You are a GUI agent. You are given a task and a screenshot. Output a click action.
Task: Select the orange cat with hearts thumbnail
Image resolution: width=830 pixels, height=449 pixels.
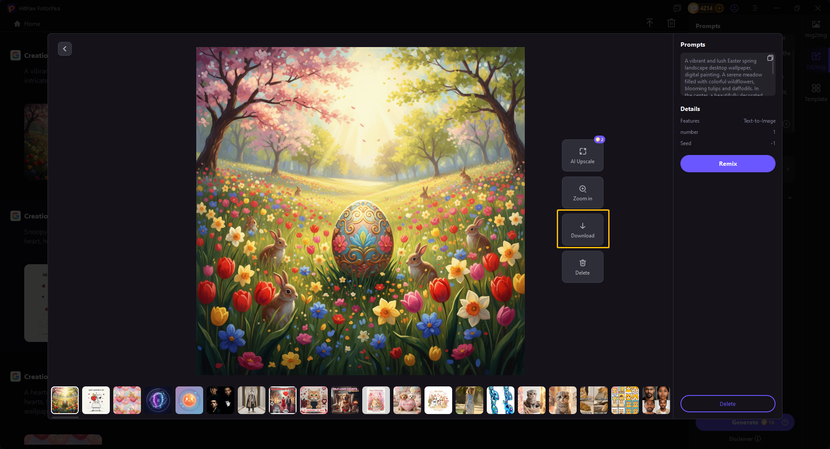pyautogui.click(x=314, y=400)
